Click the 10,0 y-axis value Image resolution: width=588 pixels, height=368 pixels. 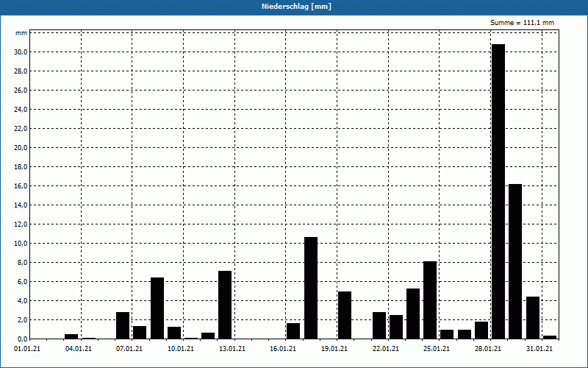pos(21,244)
